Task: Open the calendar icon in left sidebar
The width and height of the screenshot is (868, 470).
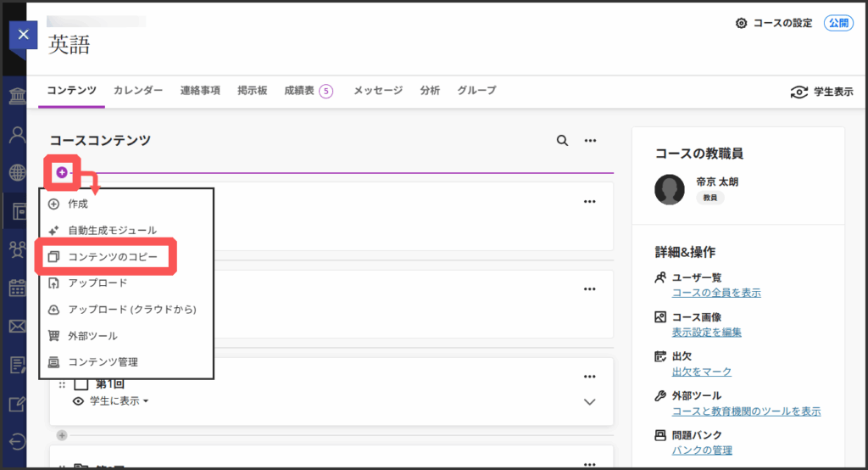Action: 17,288
